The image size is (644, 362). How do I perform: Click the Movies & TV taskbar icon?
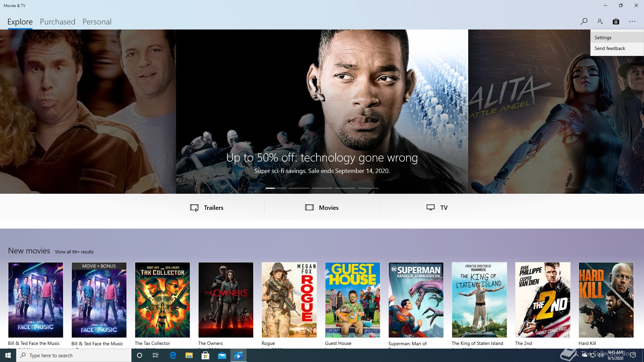(238, 355)
